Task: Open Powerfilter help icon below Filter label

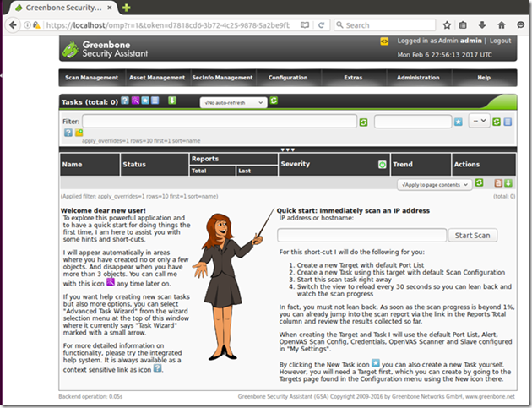Action: pyautogui.click(x=68, y=133)
